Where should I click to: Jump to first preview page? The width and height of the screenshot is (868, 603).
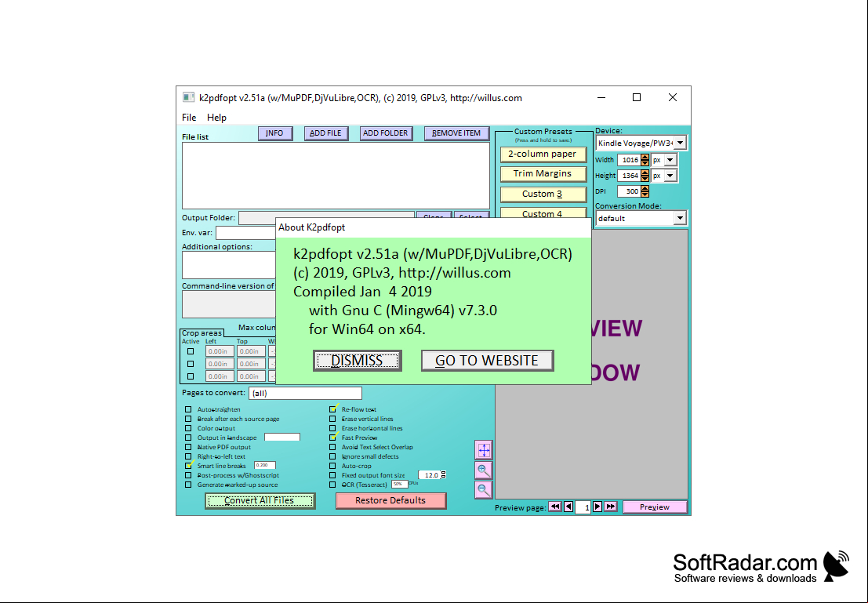(x=554, y=507)
